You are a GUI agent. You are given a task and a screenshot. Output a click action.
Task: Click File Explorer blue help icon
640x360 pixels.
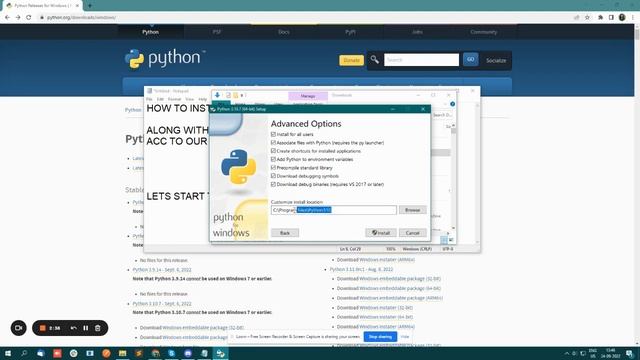click(x=452, y=104)
